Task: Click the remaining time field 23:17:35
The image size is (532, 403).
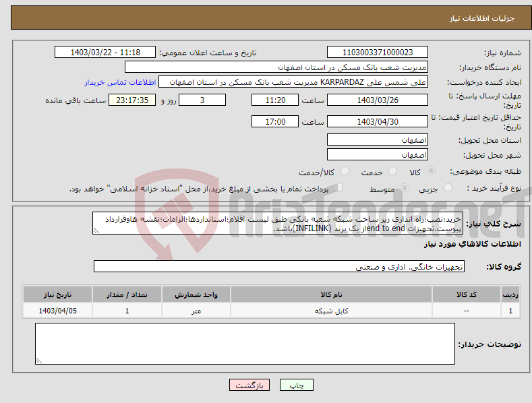Action: tap(132, 100)
